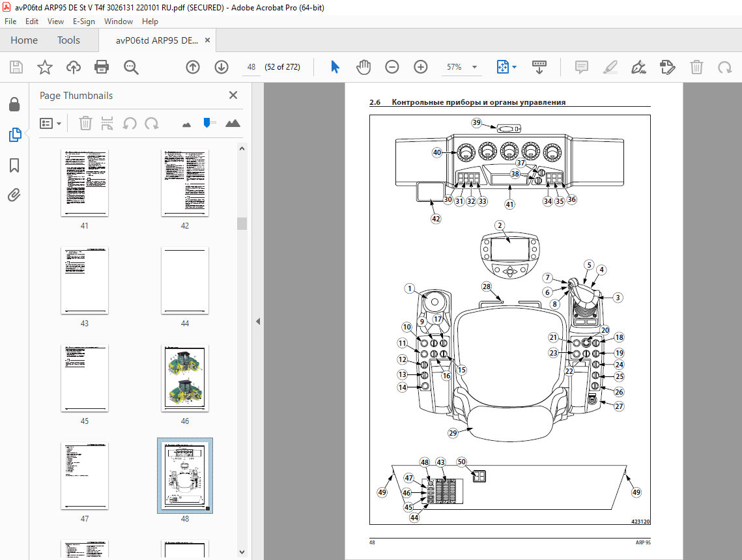Screen dimensions: 742x560
Task: Zoom out with minus button
Action: 392,67
